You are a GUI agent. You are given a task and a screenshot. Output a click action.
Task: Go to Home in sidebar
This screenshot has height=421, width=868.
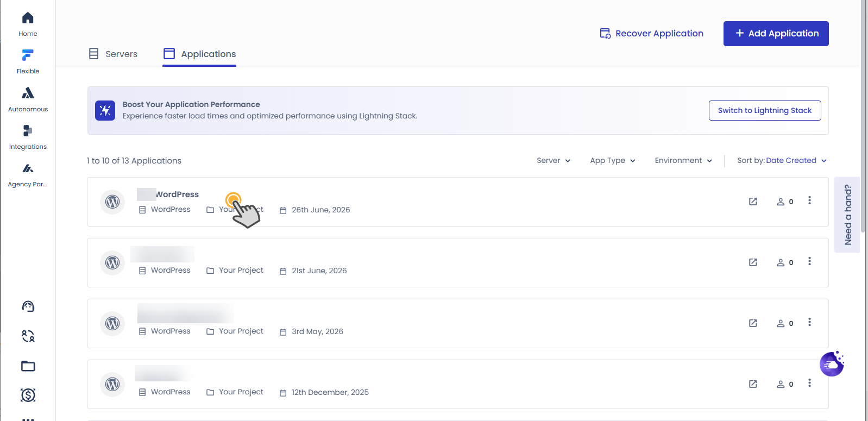[x=28, y=24]
